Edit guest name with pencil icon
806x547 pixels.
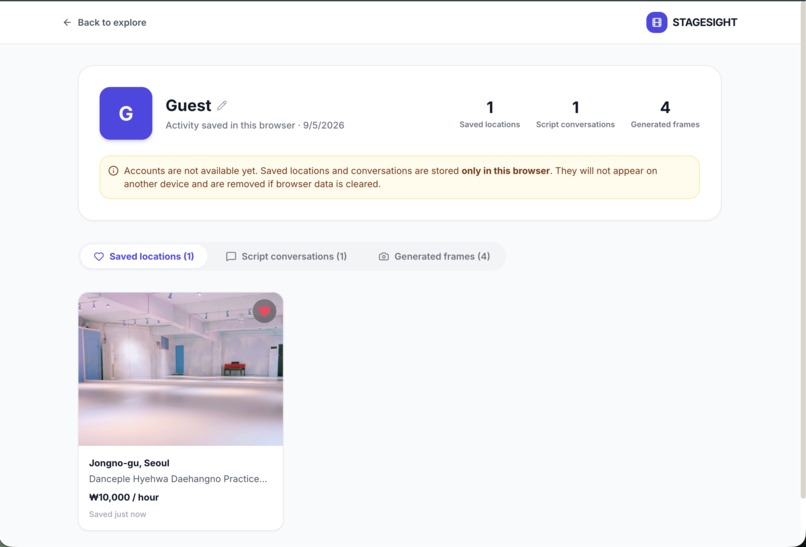point(222,105)
